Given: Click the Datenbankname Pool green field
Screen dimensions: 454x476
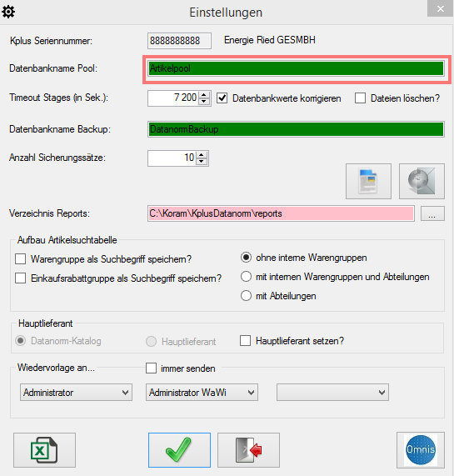Looking at the screenshot, I should pos(296,68).
